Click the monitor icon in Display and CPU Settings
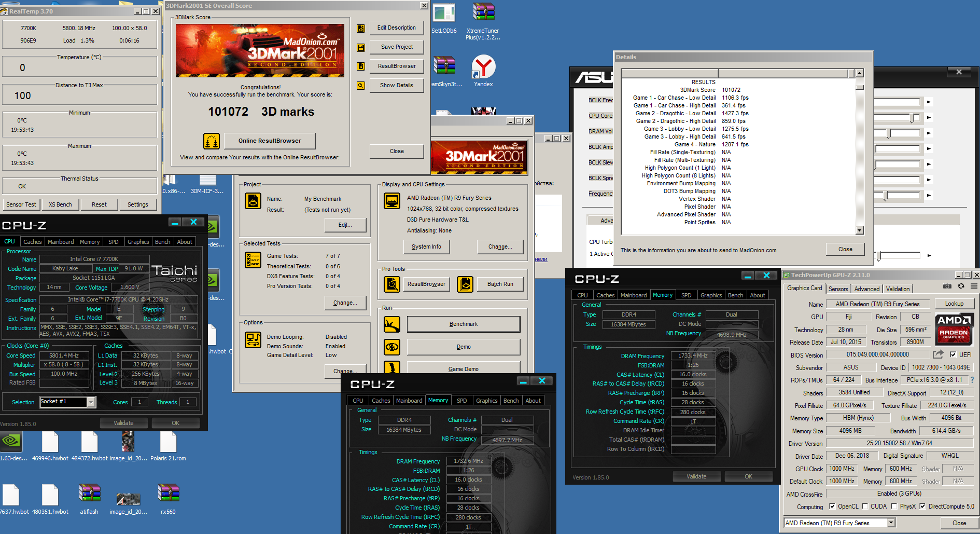Image resolution: width=980 pixels, height=534 pixels. coord(392,200)
